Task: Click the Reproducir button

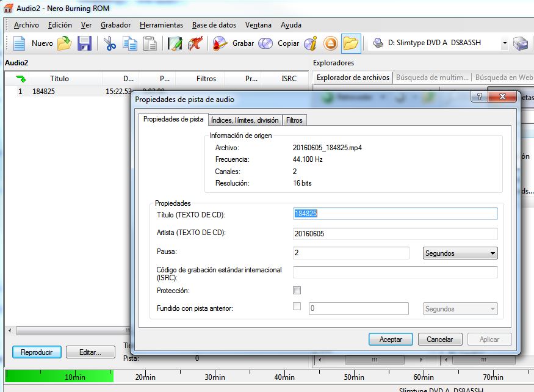Action: (37, 352)
